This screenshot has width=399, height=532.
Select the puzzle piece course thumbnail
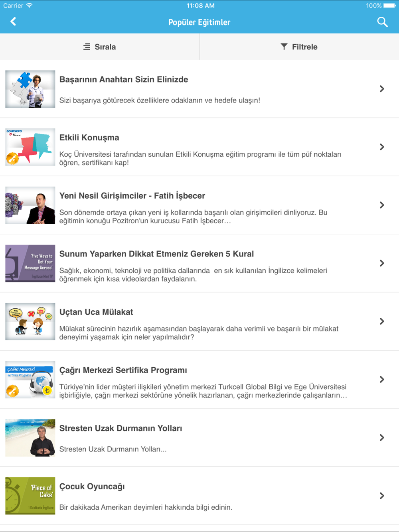[x=30, y=89]
